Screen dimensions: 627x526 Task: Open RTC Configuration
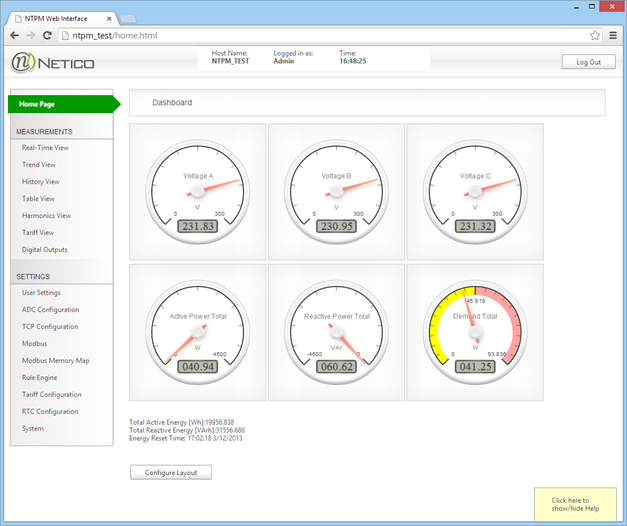click(x=50, y=412)
